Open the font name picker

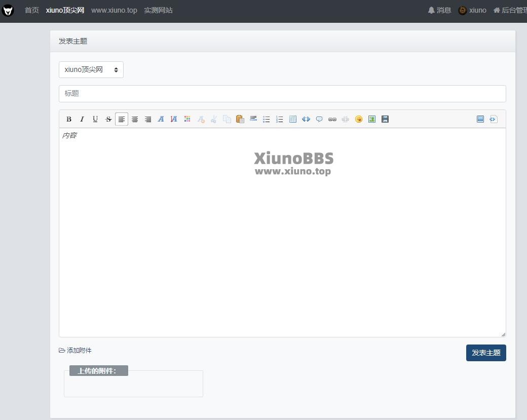161,119
